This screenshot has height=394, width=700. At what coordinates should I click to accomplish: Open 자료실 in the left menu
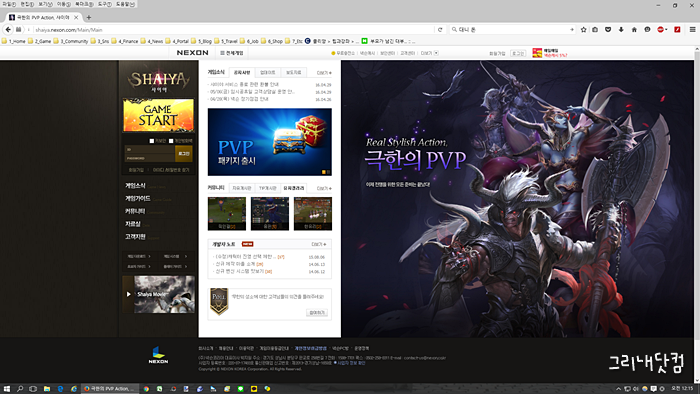(133, 224)
